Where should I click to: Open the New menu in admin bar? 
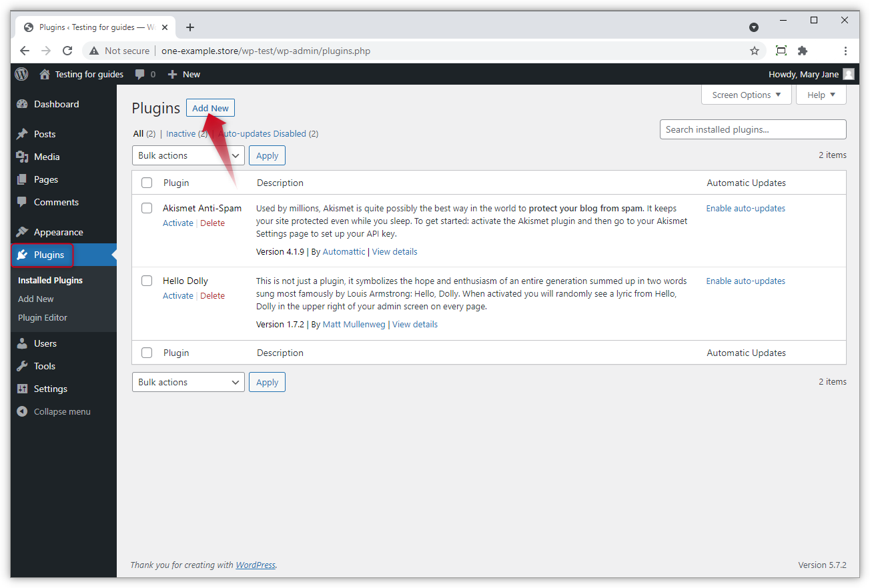(183, 74)
